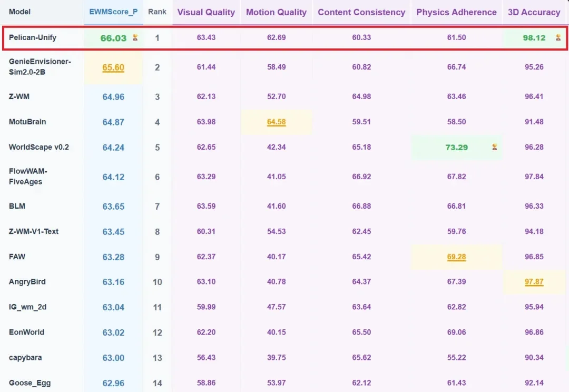Select the Pelican-Unify model row

[x=285, y=38]
